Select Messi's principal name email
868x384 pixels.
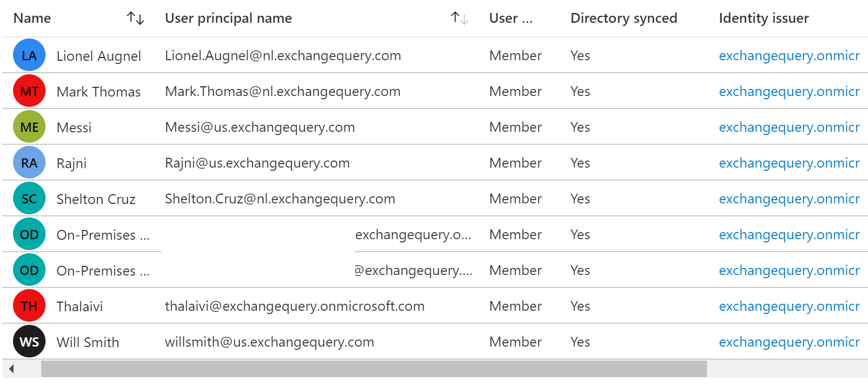click(260, 127)
